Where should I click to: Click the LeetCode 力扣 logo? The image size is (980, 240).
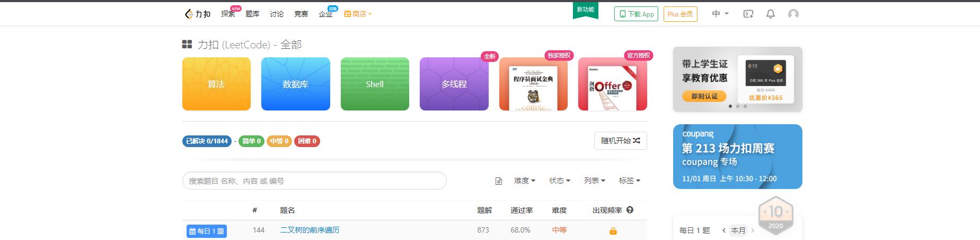pos(198,14)
